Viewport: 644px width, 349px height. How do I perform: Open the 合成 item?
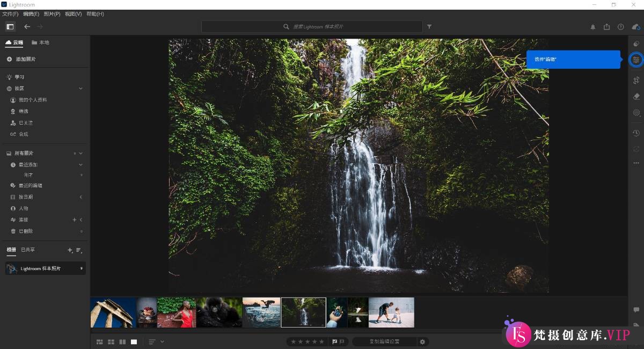click(19, 134)
